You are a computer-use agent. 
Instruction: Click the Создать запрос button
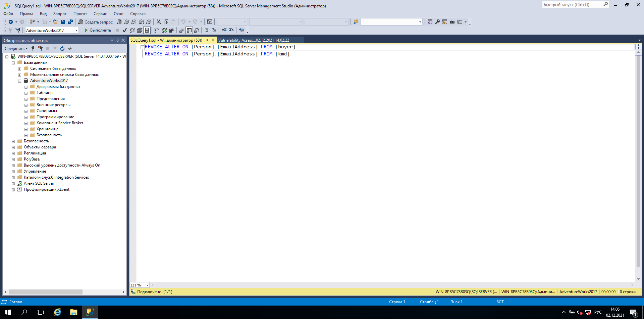[x=96, y=22]
